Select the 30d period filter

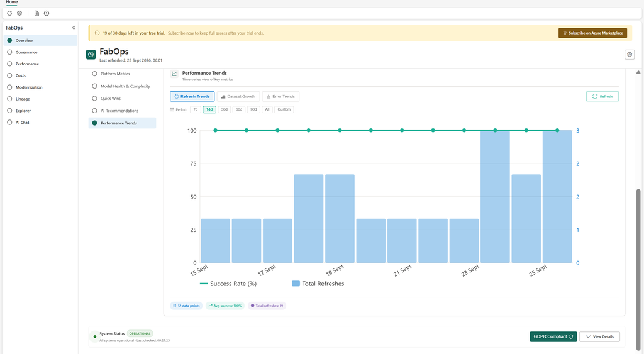225,109
